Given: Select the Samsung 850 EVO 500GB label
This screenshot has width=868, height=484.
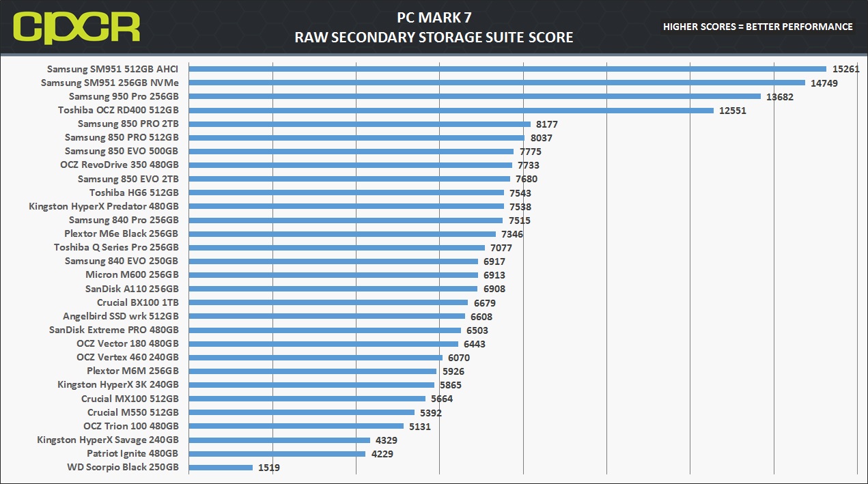Looking at the screenshot, I should [x=122, y=152].
